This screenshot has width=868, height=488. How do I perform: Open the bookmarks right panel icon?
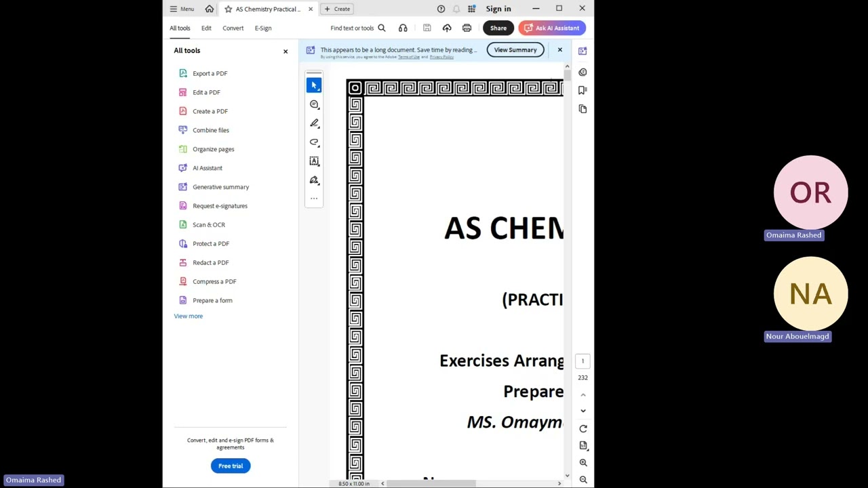pyautogui.click(x=583, y=90)
